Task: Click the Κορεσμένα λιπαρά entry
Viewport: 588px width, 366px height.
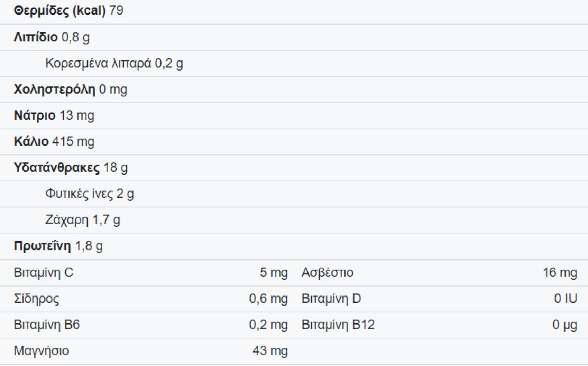Action: pos(98,64)
